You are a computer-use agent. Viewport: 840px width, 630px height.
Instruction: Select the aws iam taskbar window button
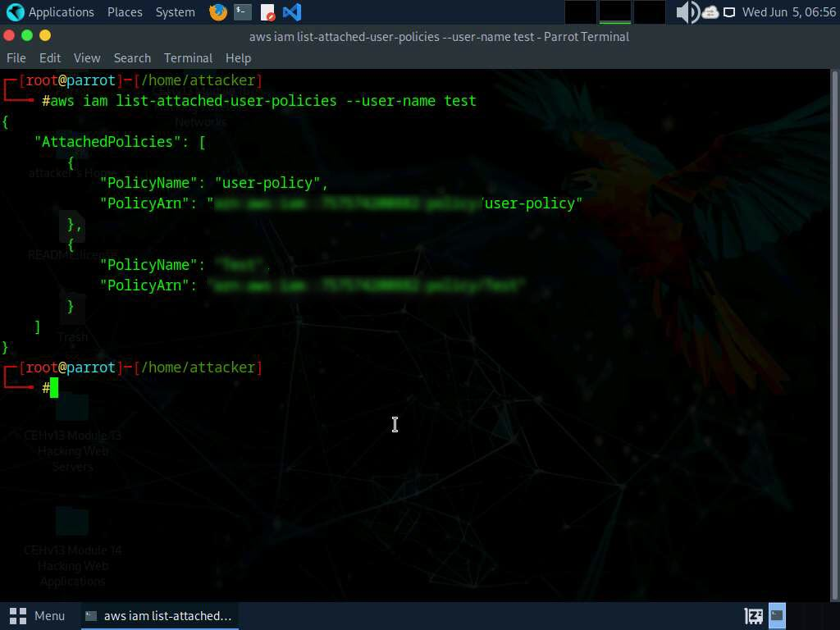pyautogui.click(x=159, y=615)
